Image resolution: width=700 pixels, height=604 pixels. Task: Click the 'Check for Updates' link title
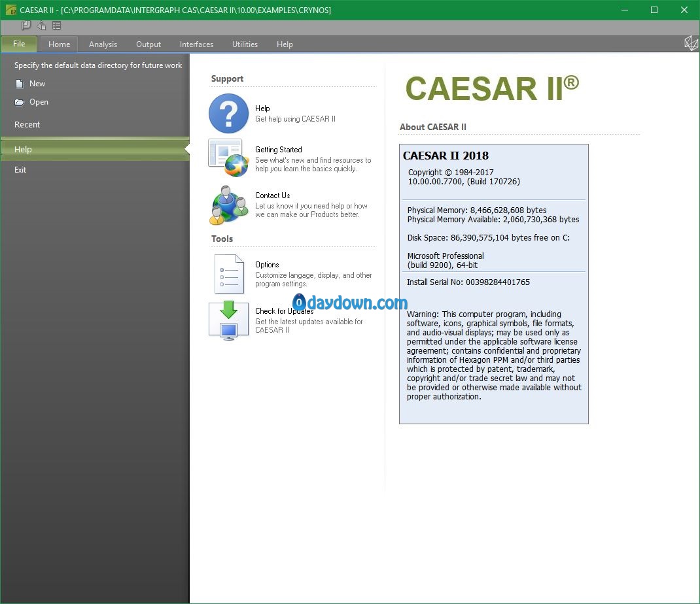pos(285,311)
